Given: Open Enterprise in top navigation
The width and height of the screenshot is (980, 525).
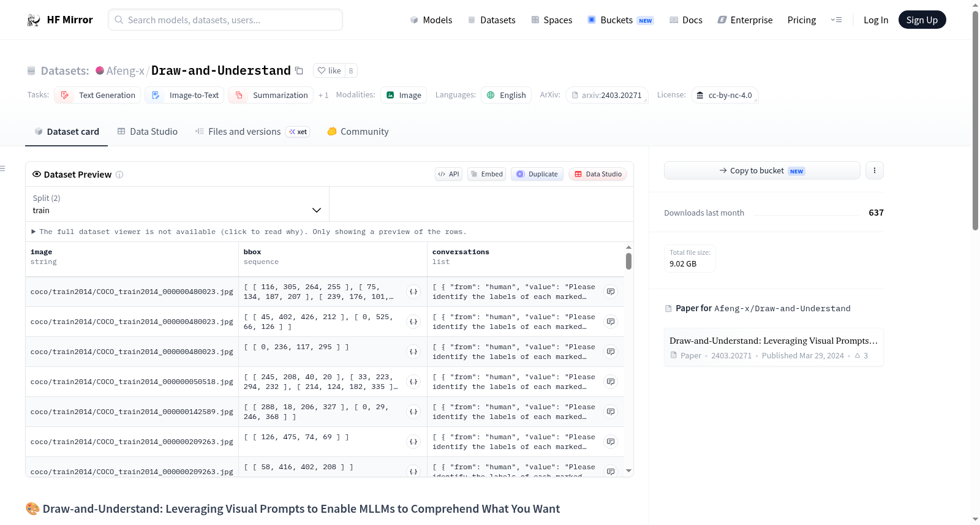Looking at the screenshot, I should tap(745, 20).
